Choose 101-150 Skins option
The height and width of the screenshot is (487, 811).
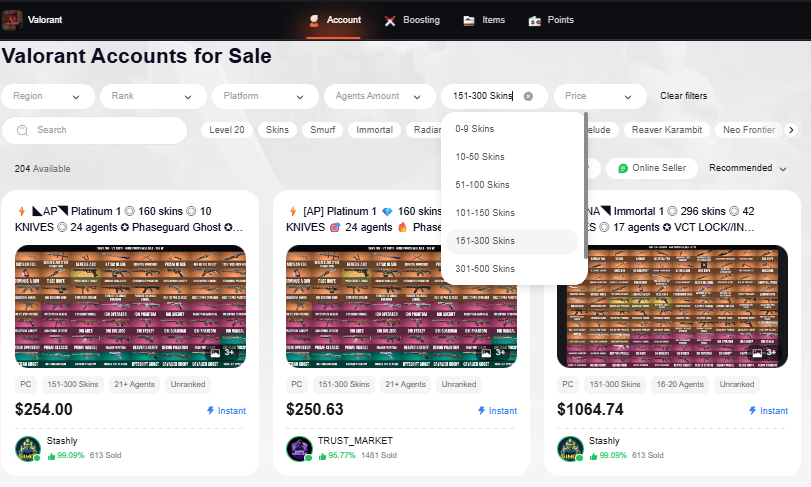tap(512, 212)
